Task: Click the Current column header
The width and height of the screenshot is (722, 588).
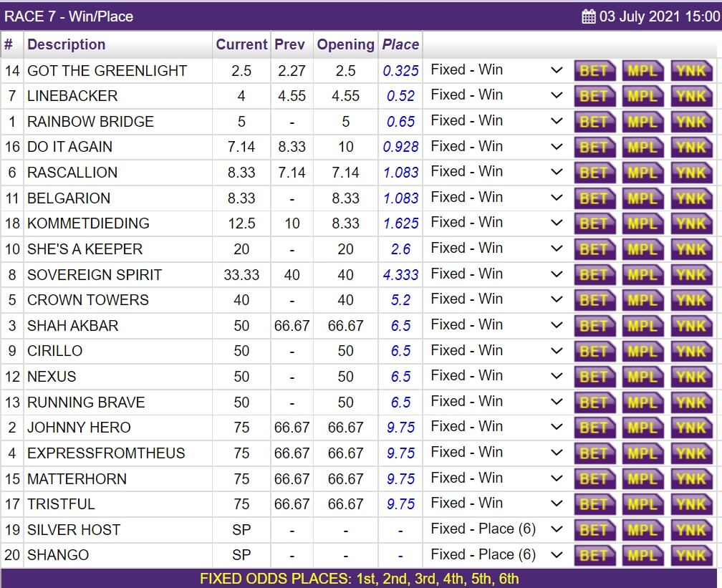Action: (241, 44)
